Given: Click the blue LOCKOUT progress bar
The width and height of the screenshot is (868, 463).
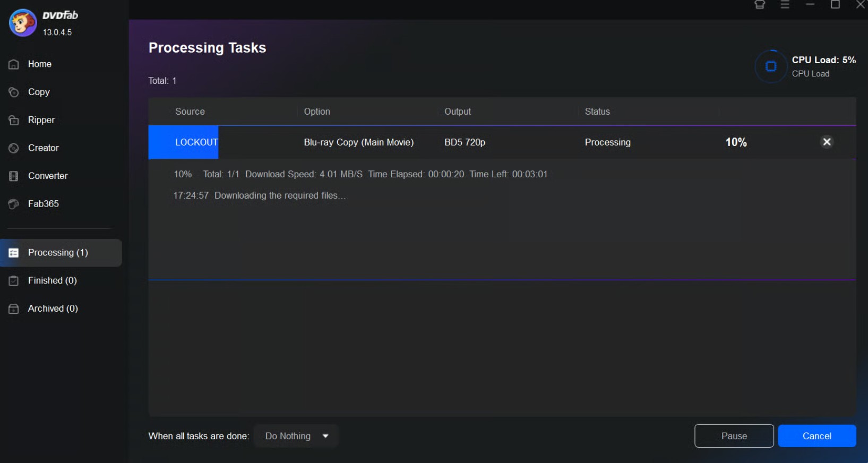Looking at the screenshot, I should (183, 142).
